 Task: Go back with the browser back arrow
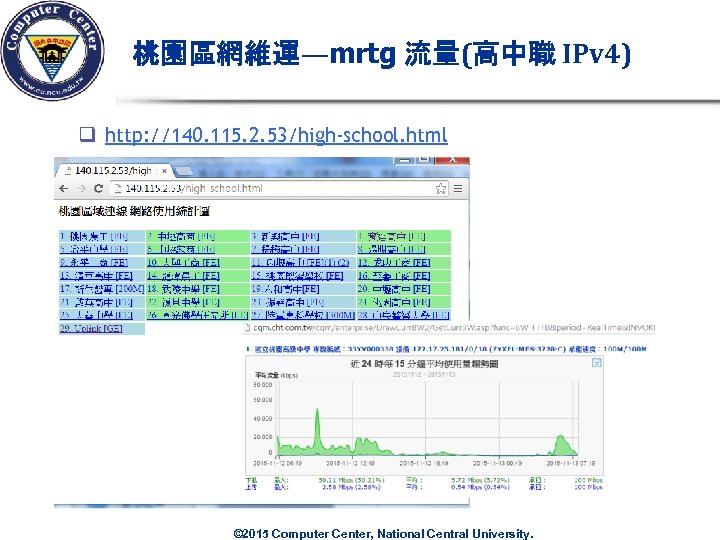click(x=64, y=188)
